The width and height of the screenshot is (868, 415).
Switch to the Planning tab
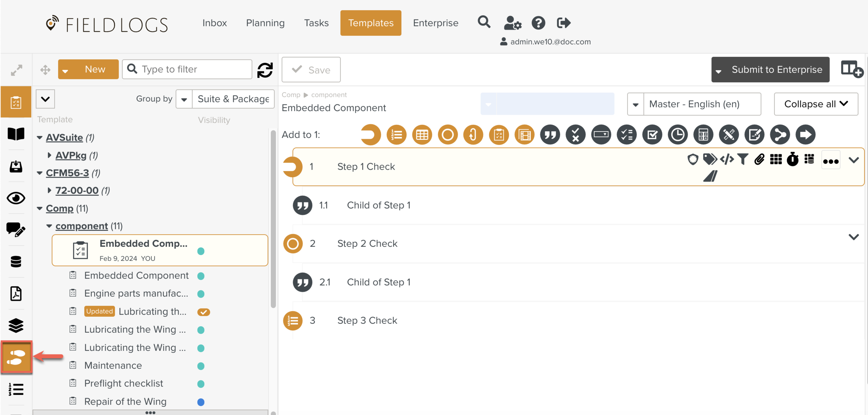(x=265, y=23)
